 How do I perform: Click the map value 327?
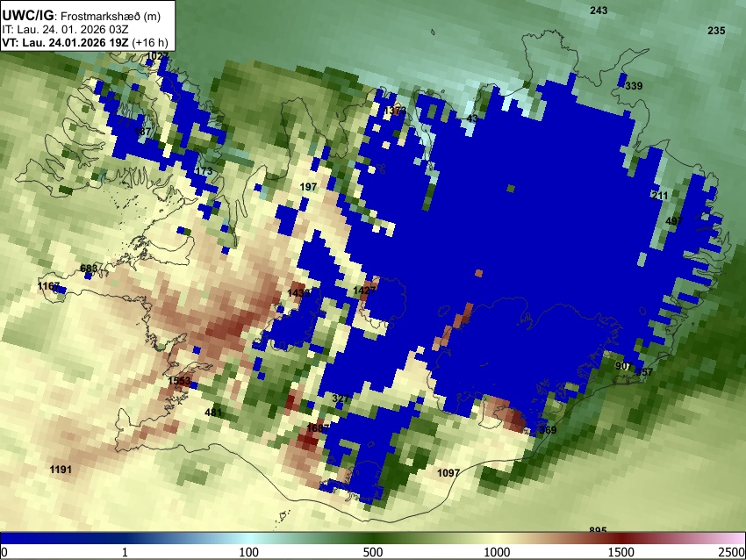341,398
